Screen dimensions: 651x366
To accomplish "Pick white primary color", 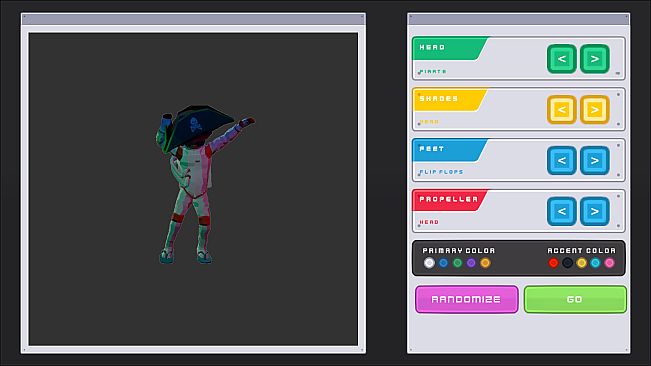I will [429, 263].
